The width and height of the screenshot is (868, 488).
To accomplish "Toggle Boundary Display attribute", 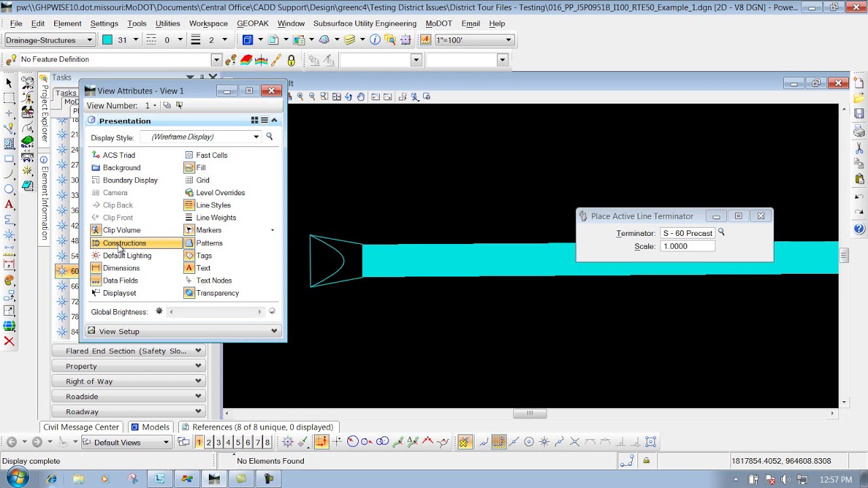I will [x=124, y=180].
